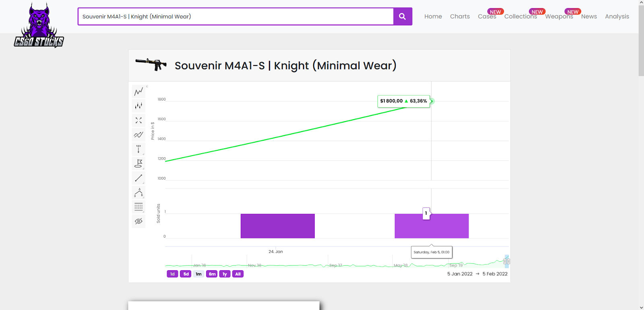The width and height of the screenshot is (644, 310).
Task: Select the line drawing tool
Action: pos(138,178)
